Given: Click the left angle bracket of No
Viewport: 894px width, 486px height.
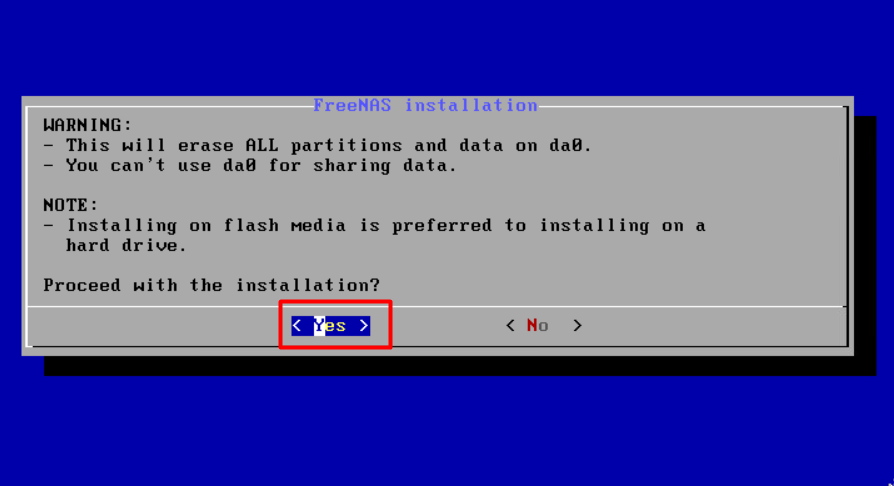Looking at the screenshot, I should pos(510,326).
